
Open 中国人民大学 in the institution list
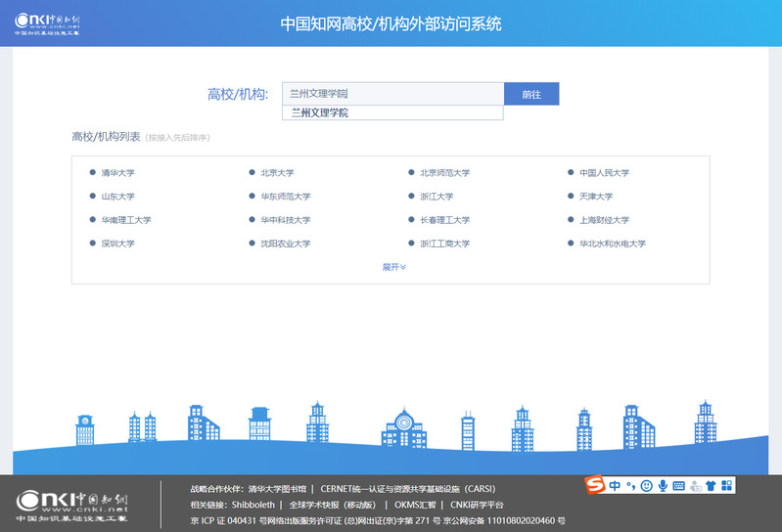point(604,173)
